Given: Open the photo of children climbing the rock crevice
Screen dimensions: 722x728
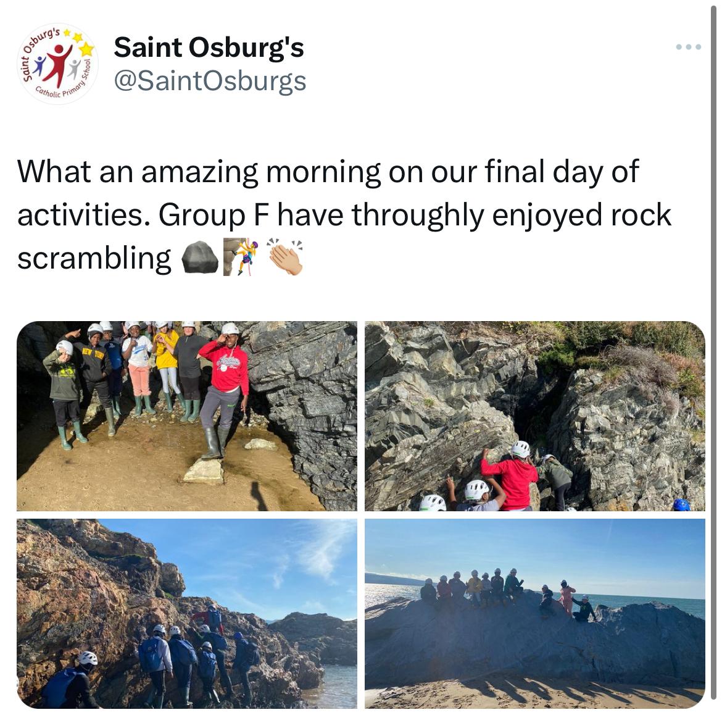Looking at the screenshot, I should pyautogui.click(x=534, y=416).
